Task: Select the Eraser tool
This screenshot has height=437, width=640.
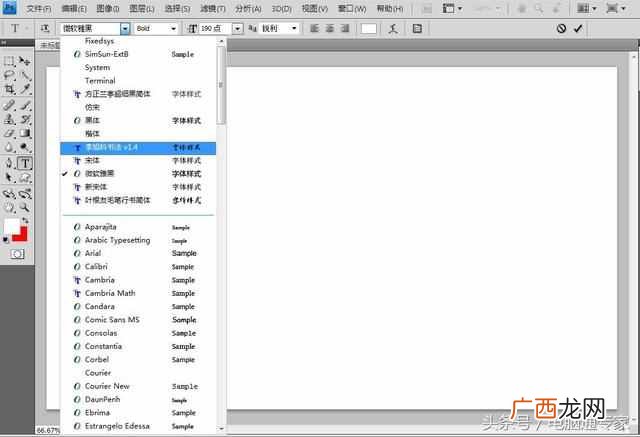Action: pyautogui.click(x=9, y=133)
